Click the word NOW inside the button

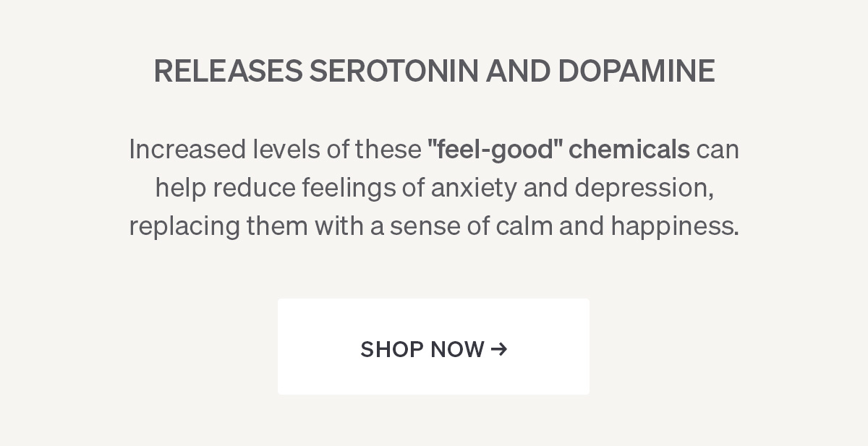click(x=457, y=349)
